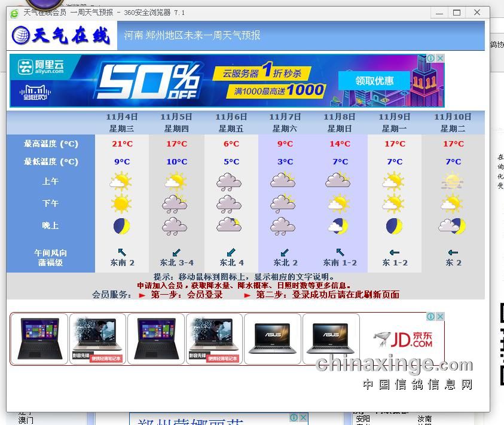The width and height of the screenshot is (504, 425).
Task: Click the Nov 4 southeast wind arrow
Action: (x=122, y=252)
